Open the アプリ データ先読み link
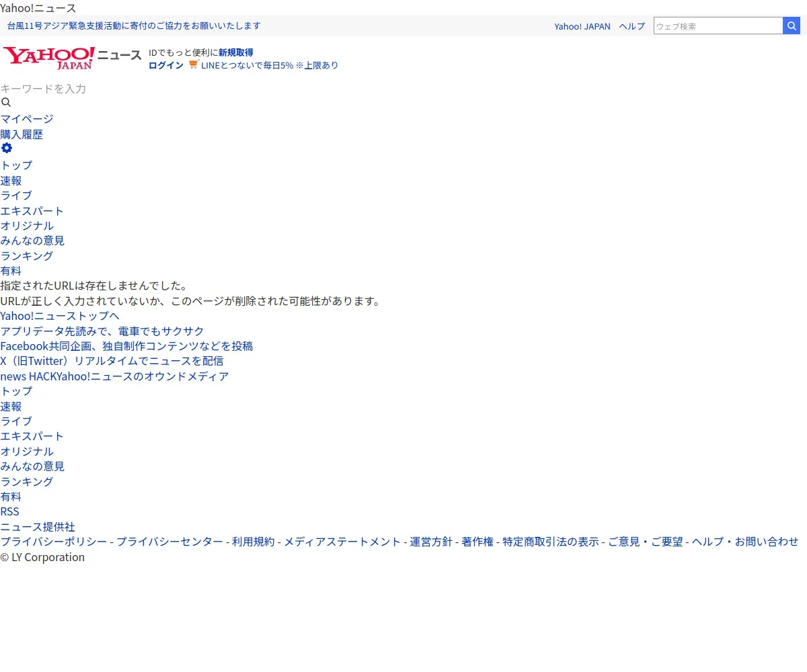This screenshot has height=672, width=807. 102,331
